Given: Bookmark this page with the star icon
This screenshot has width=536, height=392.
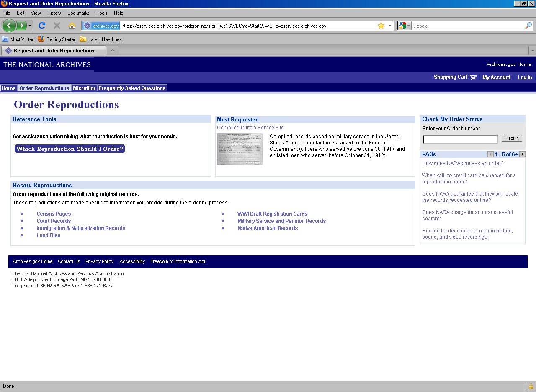Looking at the screenshot, I should [381, 26].
